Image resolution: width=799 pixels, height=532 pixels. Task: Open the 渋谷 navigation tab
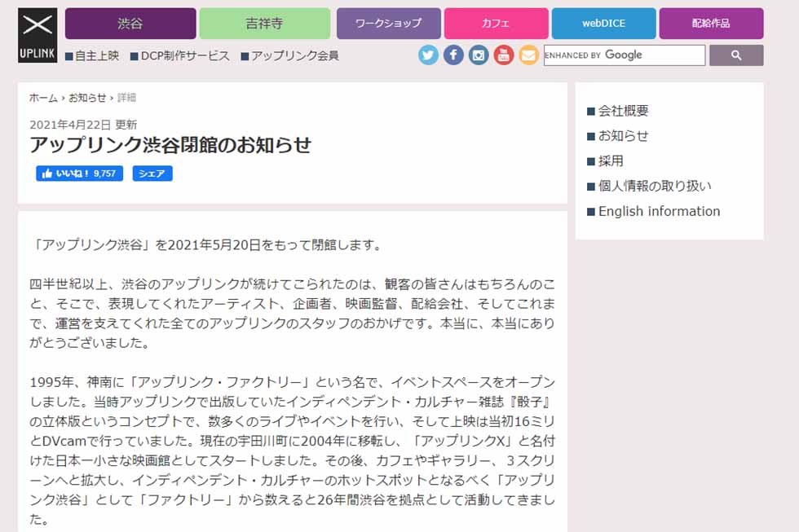130,24
